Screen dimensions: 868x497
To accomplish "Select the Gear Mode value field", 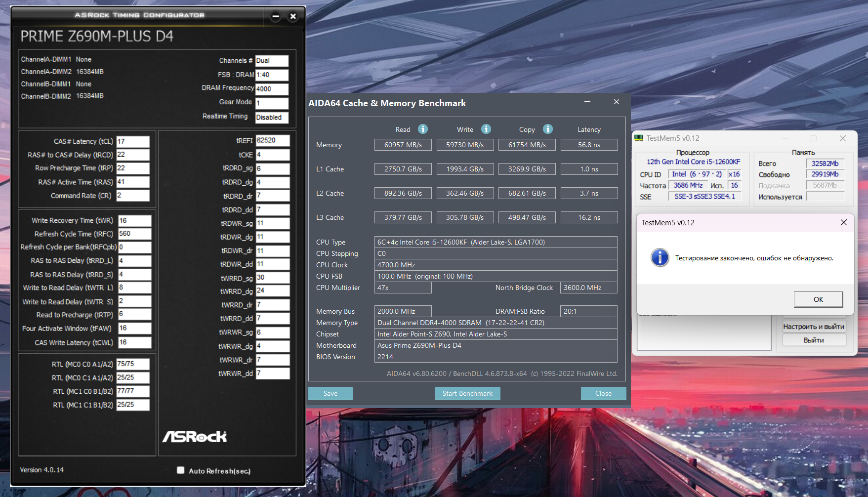I will [272, 103].
